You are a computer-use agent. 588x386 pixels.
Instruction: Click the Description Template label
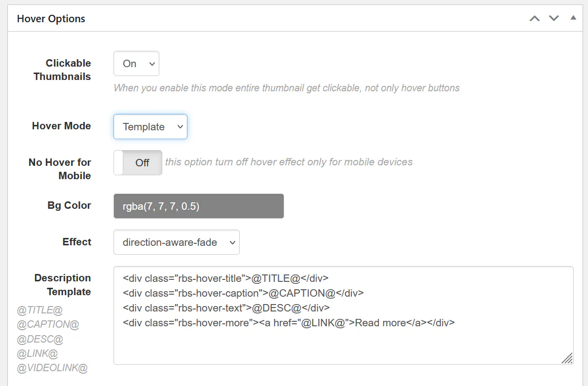pyautogui.click(x=63, y=285)
